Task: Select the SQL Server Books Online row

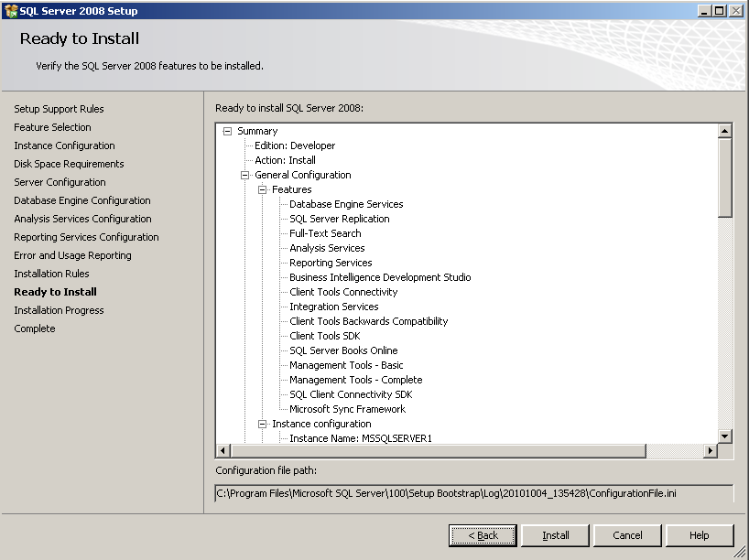Action: tap(343, 350)
